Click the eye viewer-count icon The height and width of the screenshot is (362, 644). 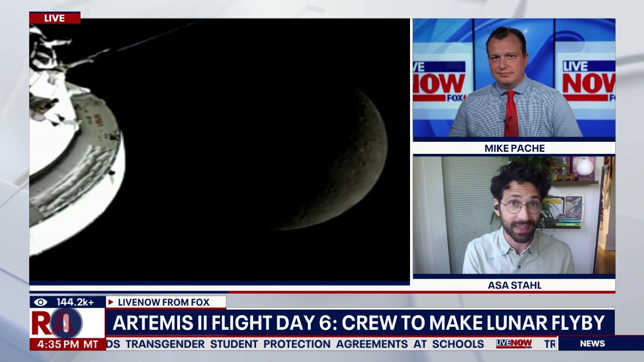tap(41, 302)
